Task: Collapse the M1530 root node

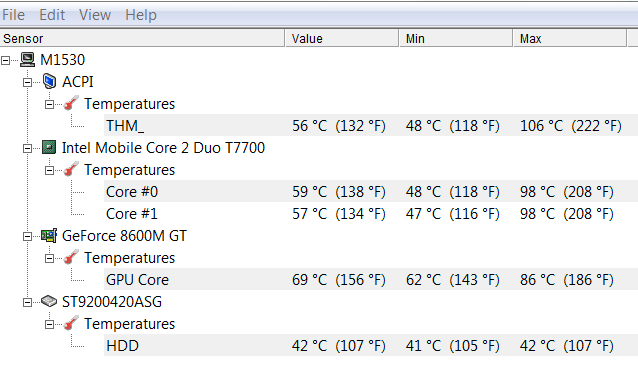Action: [x=5, y=61]
